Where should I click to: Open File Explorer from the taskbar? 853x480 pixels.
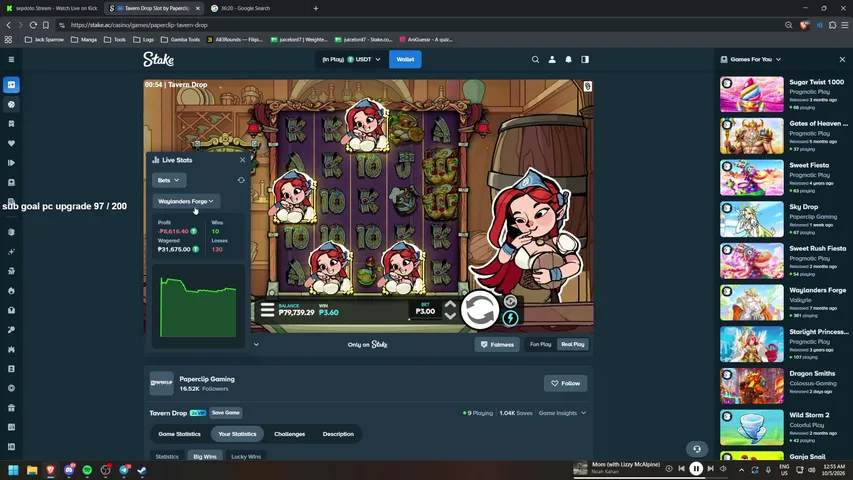[x=32, y=470]
